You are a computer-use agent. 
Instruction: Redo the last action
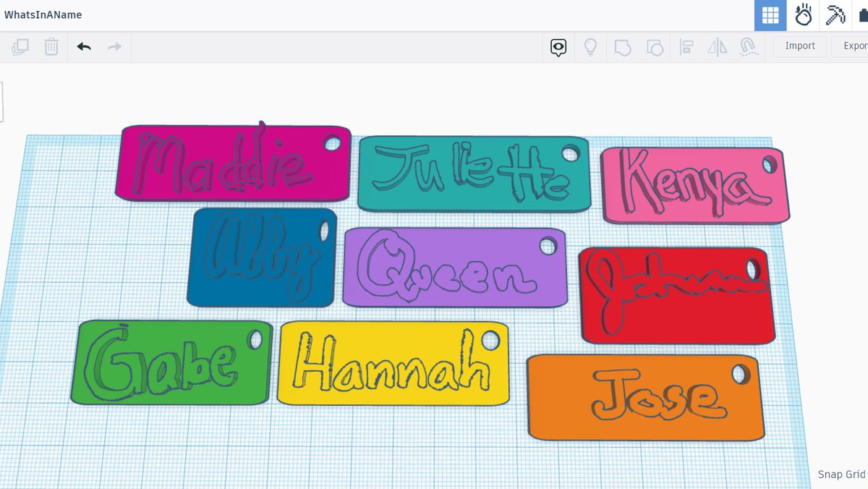click(x=114, y=46)
